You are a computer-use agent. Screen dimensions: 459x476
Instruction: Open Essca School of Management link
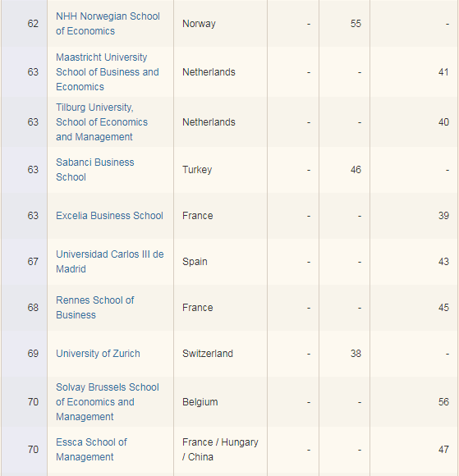[x=91, y=450]
